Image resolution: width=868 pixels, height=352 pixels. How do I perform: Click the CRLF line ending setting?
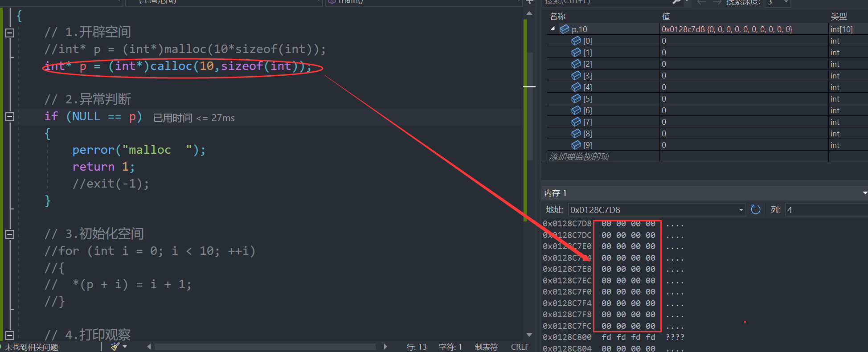[520, 347]
